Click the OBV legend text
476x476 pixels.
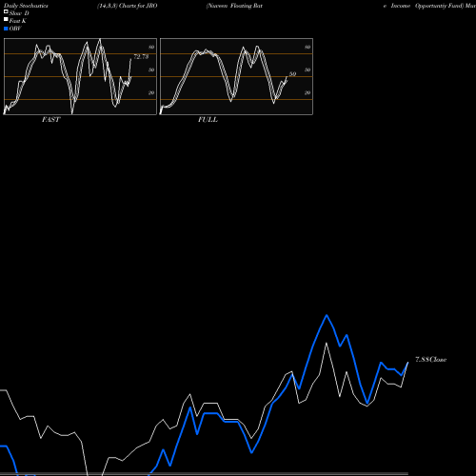[15, 29]
